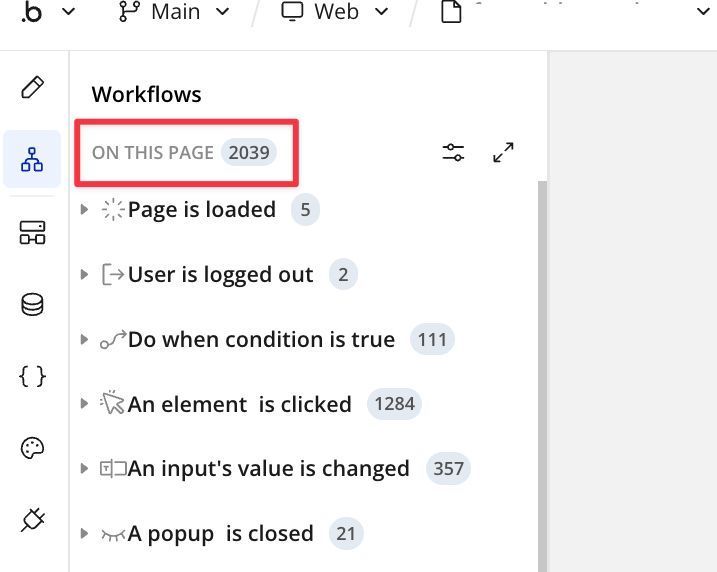Viewport: 717px width, 572px height.
Task: Expand An element is clicked group
Action: [84, 404]
